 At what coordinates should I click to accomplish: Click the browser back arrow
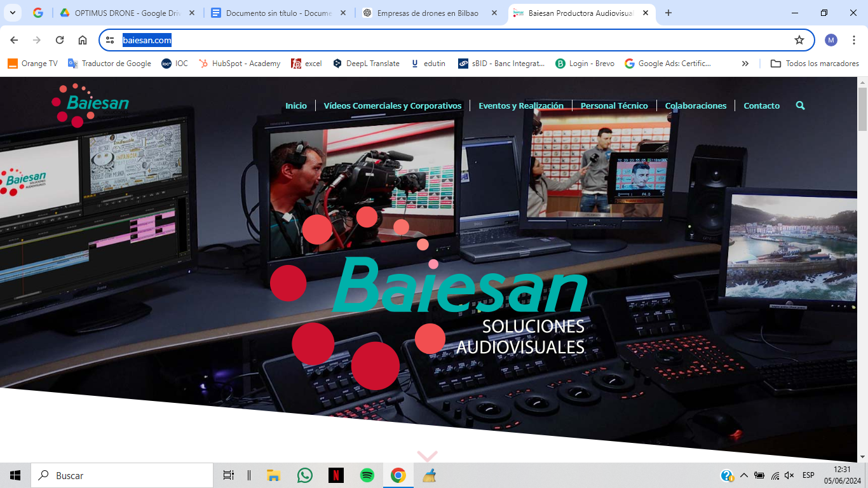[14, 40]
